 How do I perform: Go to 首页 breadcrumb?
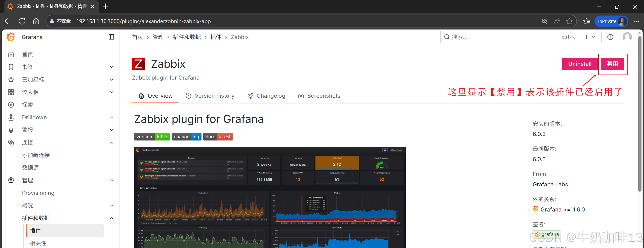[138, 37]
